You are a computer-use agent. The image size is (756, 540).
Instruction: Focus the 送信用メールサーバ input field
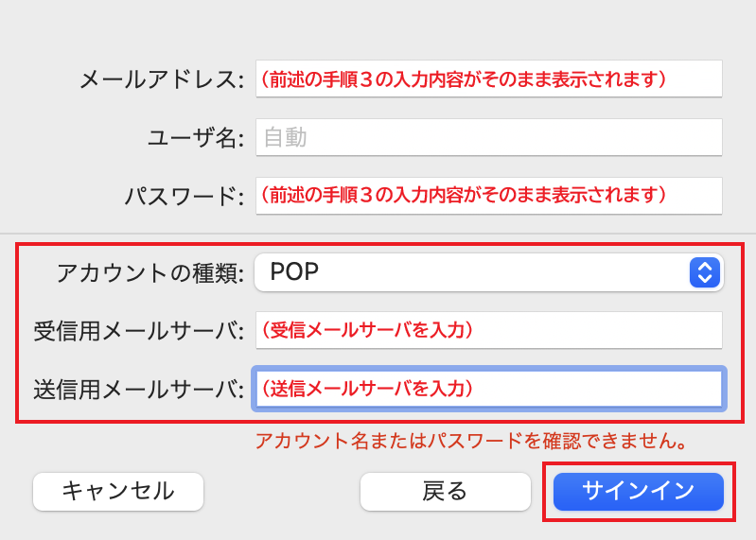coord(488,388)
